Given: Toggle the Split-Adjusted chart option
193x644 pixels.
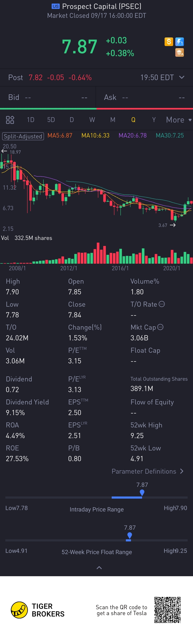Looking at the screenshot, I should pos(23,136).
